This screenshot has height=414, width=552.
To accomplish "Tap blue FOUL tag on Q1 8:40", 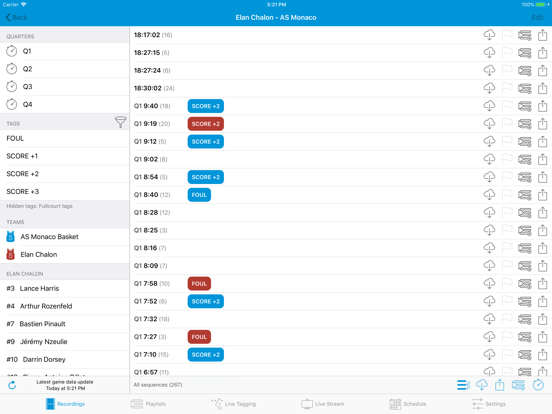I will click(x=199, y=195).
